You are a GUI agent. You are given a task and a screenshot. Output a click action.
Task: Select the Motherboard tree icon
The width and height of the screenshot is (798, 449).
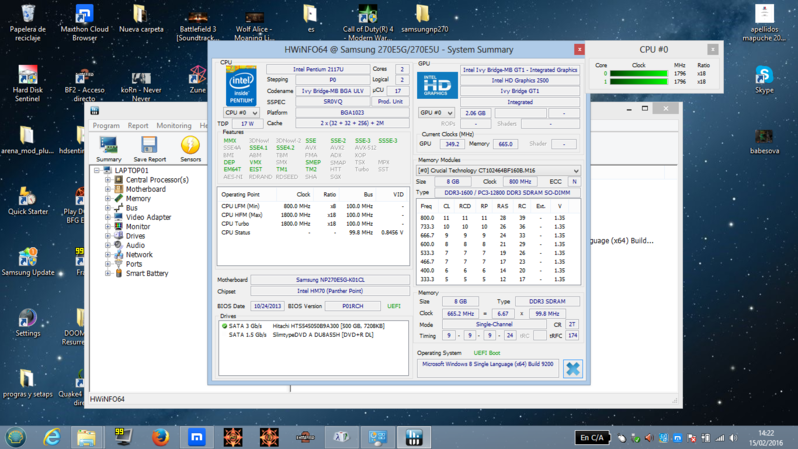(119, 189)
